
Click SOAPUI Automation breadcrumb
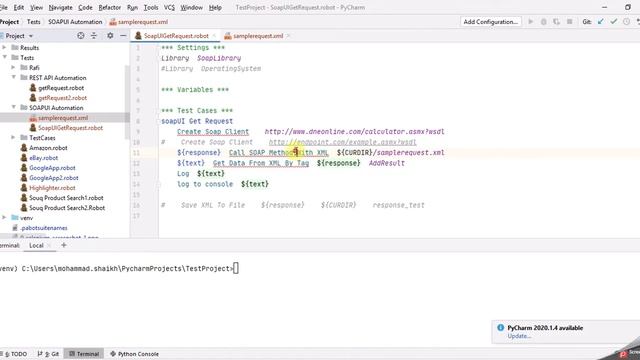(75, 22)
